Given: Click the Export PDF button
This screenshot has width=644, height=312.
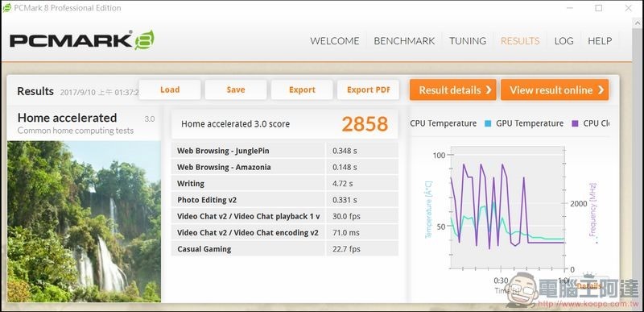Looking at the screenshot, I should (x=368, y=89).
